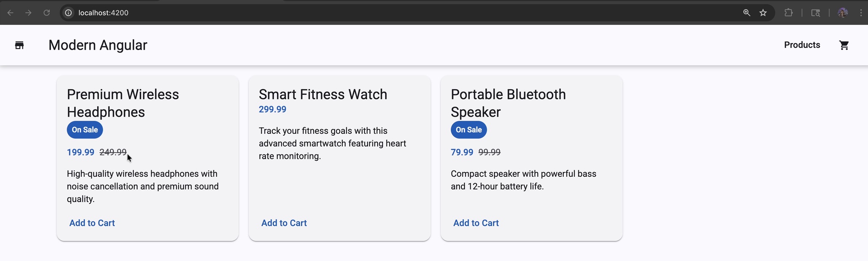Screen dimensions: 868x261
Task: Bookmark the page with the star icon
Action: tap(763, 13)
